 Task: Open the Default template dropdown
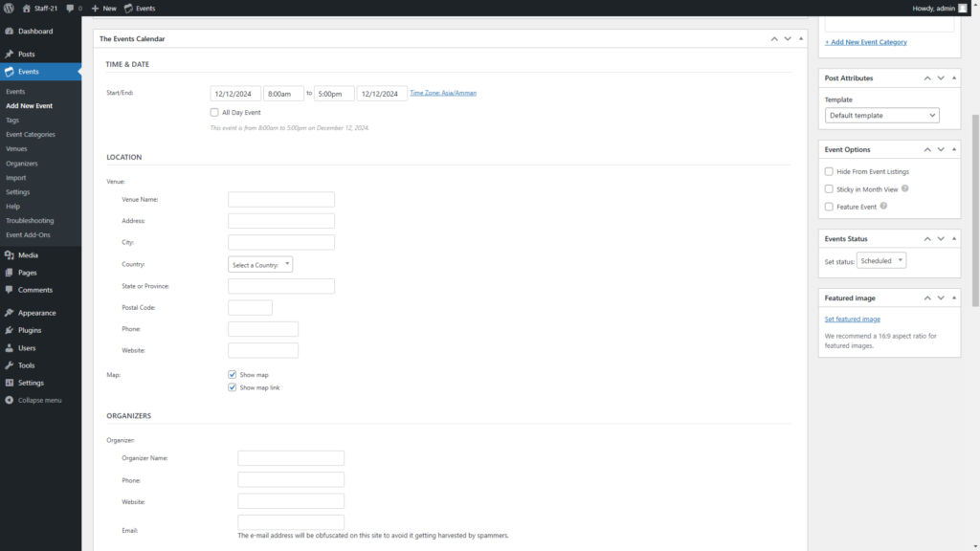(x=881, y=115)
